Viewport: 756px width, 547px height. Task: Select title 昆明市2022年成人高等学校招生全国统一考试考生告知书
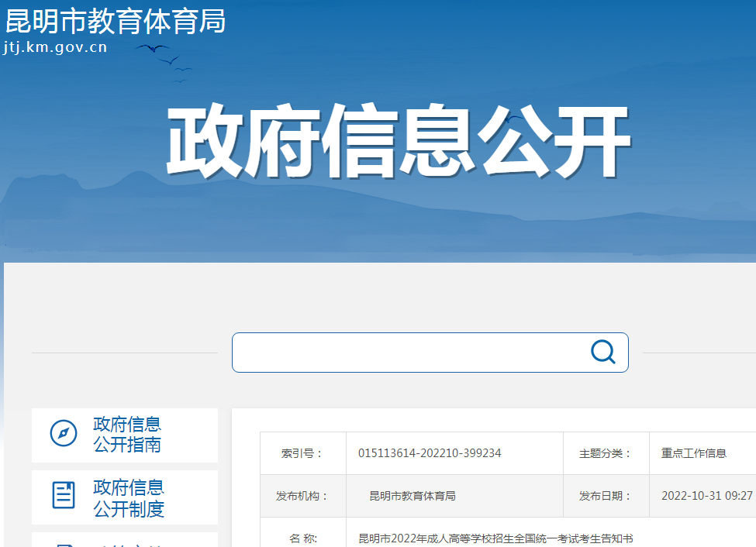[x=495, y=538]
